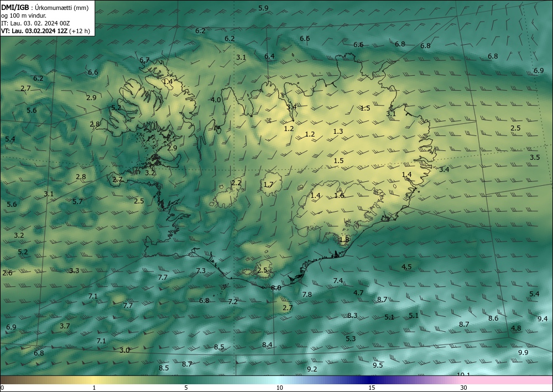Click the 4.7 value label

(x=358, y=292)
